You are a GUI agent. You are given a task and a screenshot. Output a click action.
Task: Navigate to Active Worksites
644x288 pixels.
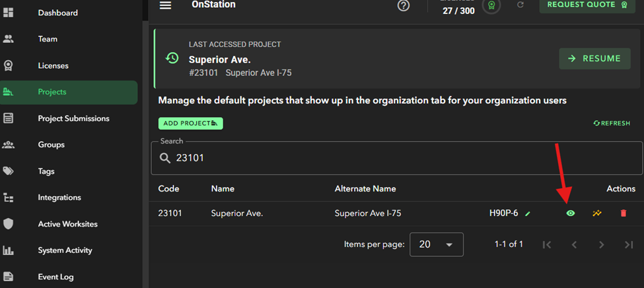(67, 224)
